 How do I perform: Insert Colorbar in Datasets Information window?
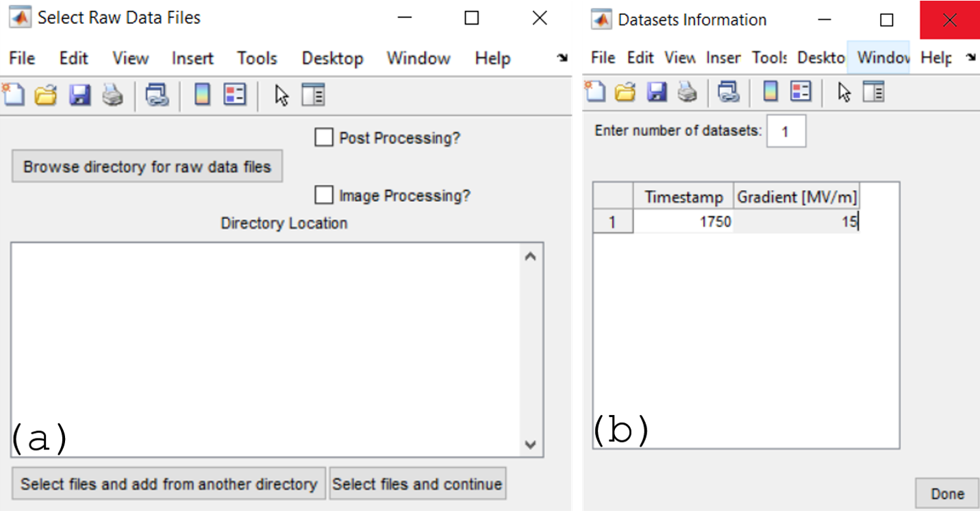point(770,91)
